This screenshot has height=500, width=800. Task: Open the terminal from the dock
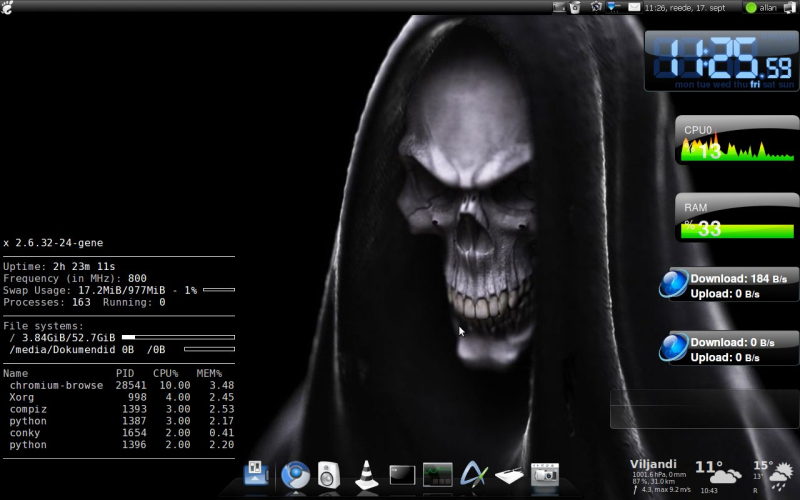(402, 476)
